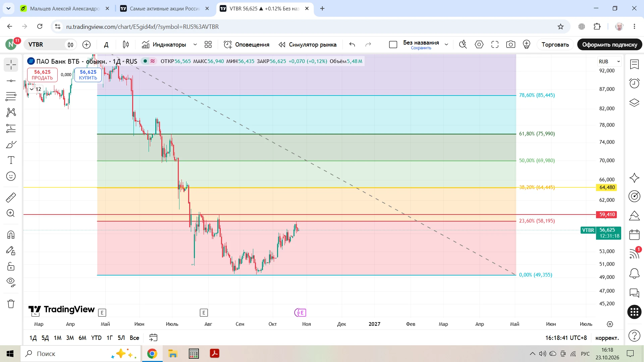Click the VTBR symbol search field

tap(45, 45)
